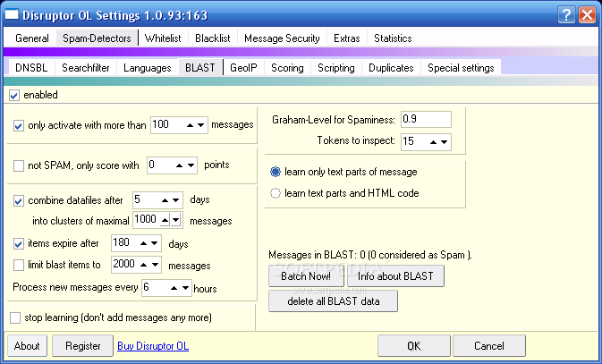Screen dimensions: 602x364
Task: Open the General tab
Action: click(32, 38)
